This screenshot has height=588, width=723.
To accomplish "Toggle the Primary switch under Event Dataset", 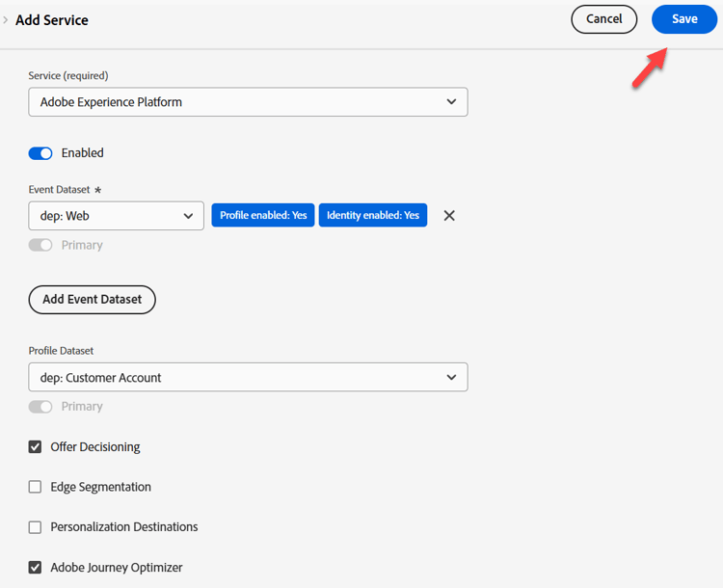I will click(40, 245).
